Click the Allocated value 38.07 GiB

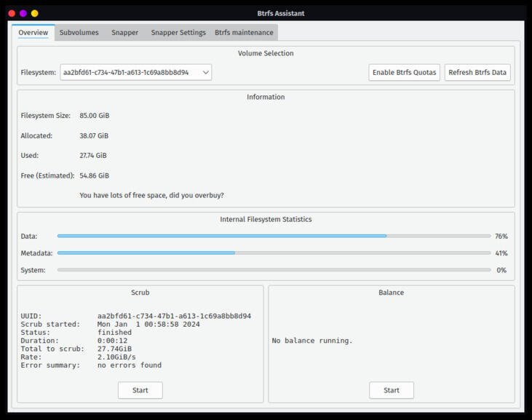tap(94, 135)
